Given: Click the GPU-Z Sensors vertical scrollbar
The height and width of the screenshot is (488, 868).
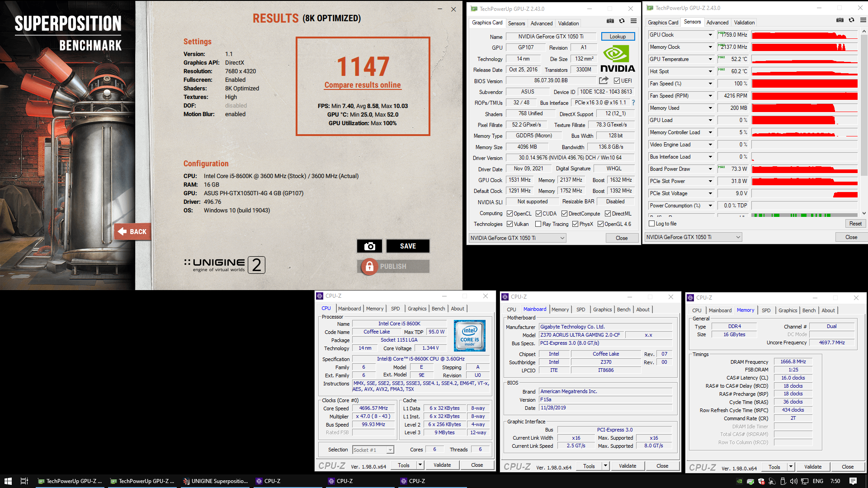Looking at the screenshot, I should tap(864, 122).
